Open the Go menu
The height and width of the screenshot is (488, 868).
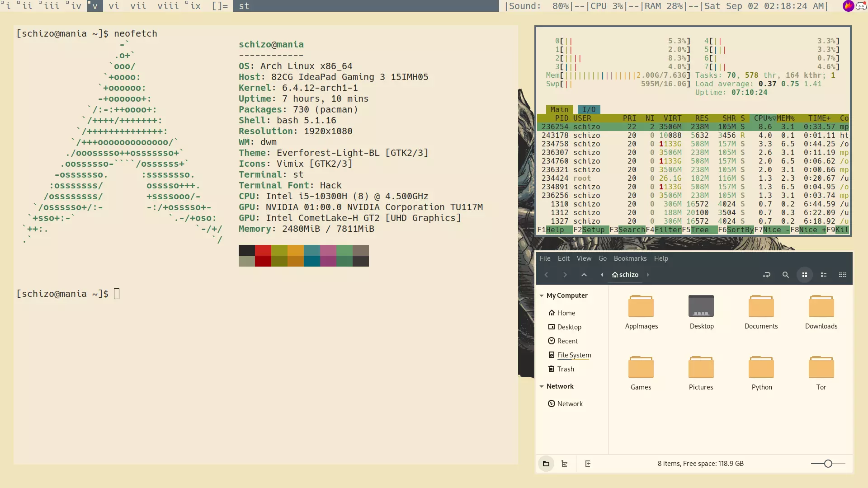point(602,258)
